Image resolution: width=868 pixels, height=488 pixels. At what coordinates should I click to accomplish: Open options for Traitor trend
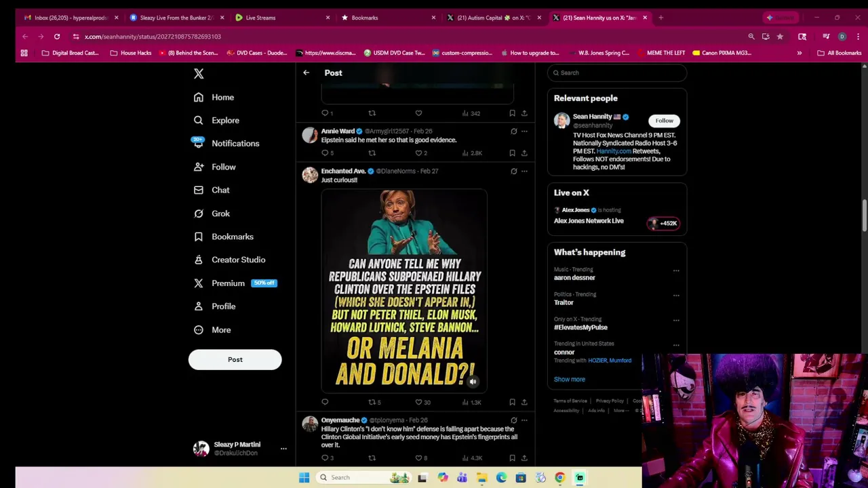pos(676,296)
